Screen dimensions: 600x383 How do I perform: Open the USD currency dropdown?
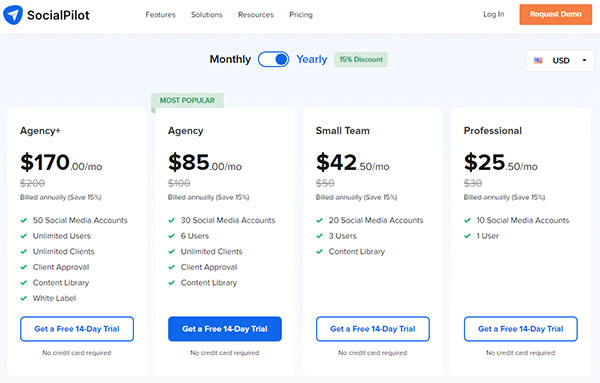(560, 60)
